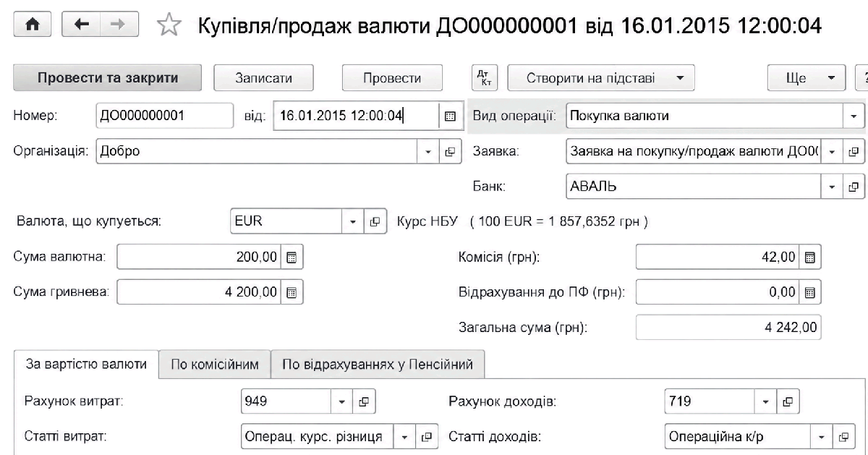Open Статті доходів item record
Screen dimensions: 868x455
point(842,437)
